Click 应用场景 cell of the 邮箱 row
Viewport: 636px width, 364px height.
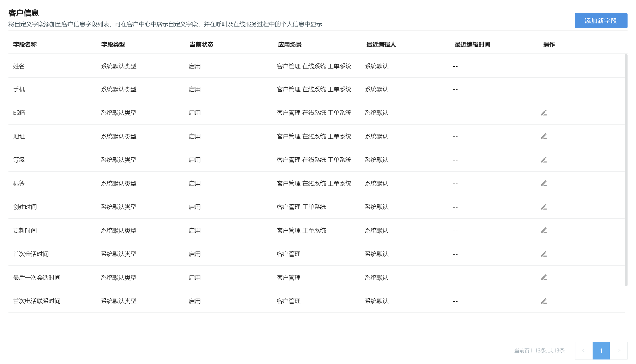tap(314, 113)
